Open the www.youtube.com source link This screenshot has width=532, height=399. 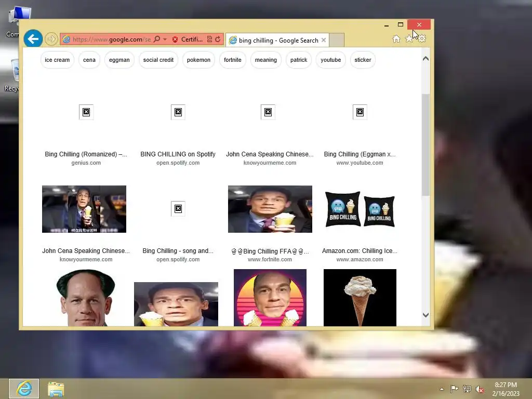(x=360, y=163)
